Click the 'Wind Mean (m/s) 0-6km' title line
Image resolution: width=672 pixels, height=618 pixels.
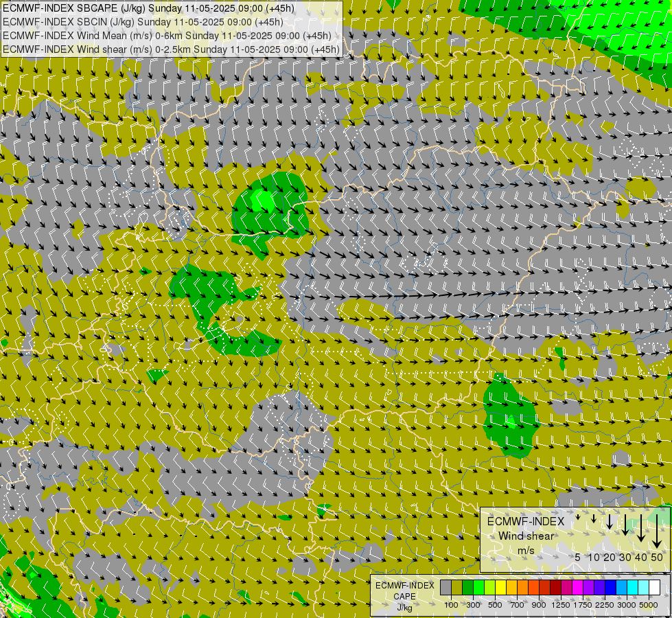coord(167,36)
